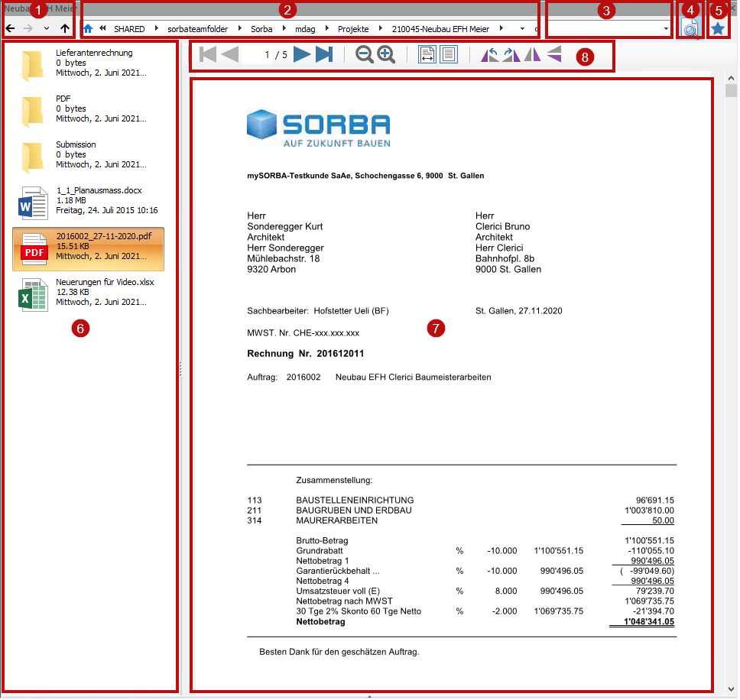Screen dimensions: 740x700
Task: Rotate page counter-clockwise
Action: [489, 55]
